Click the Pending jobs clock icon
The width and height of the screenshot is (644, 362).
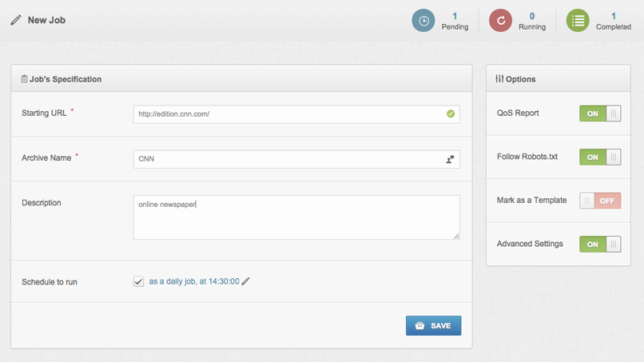click(423, 21)
